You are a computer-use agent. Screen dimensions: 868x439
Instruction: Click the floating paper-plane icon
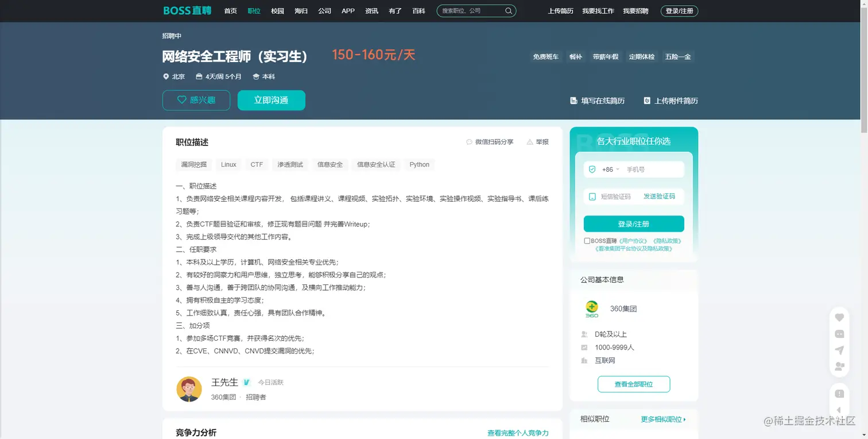839,350
